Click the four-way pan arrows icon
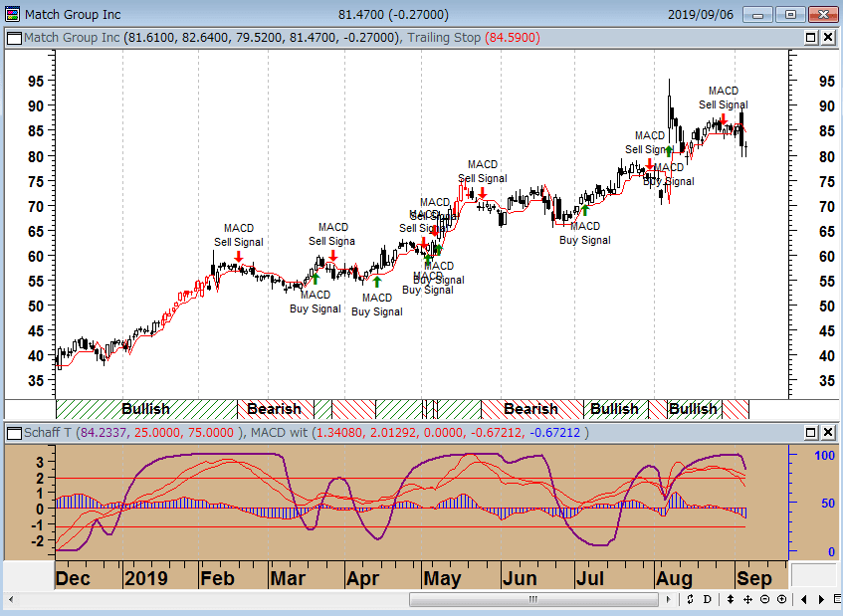This screenshot has height=616, width=843. [x=747, y=599]
